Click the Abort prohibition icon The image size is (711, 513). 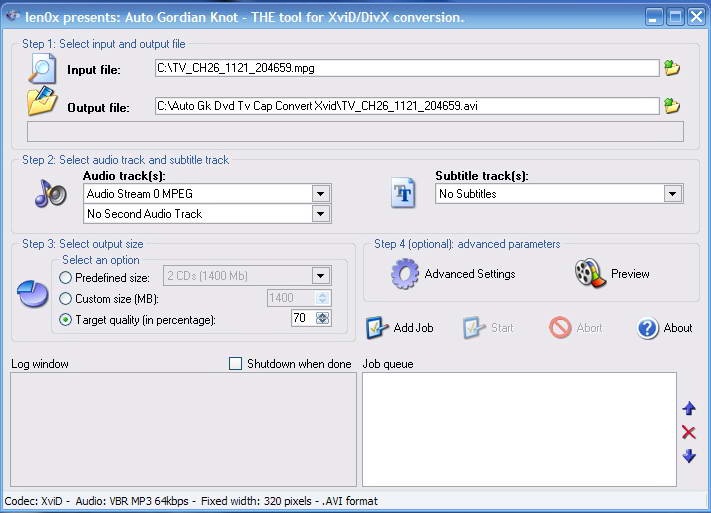[x=560, y=327]
